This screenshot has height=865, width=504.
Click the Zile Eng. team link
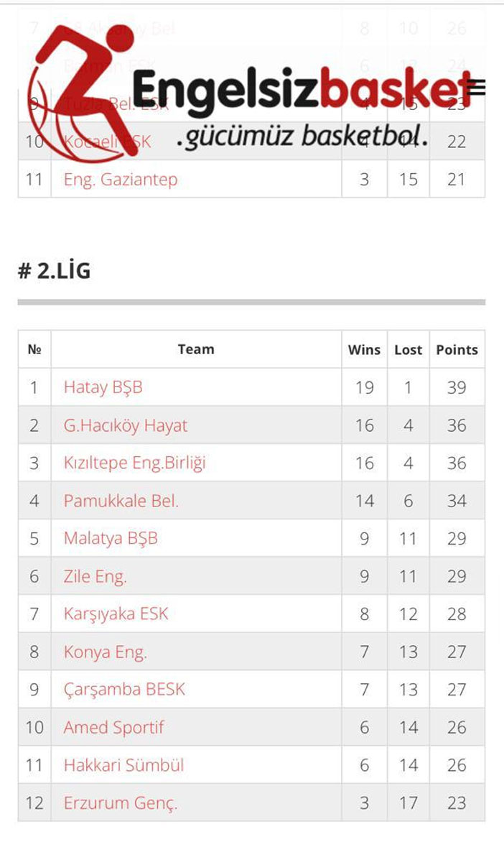[x=95, y=576]
